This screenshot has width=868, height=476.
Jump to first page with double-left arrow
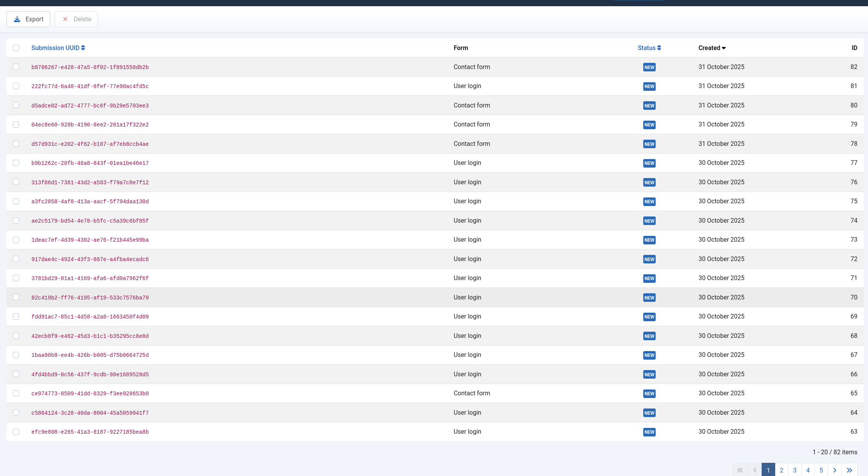(x=741, y=470)
